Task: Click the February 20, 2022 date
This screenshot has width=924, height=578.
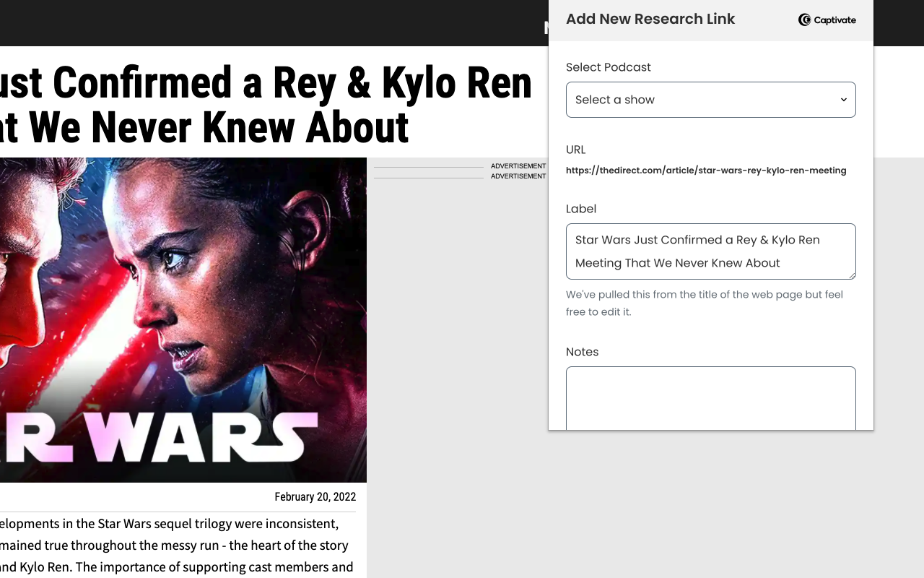Action: [315, 497]
